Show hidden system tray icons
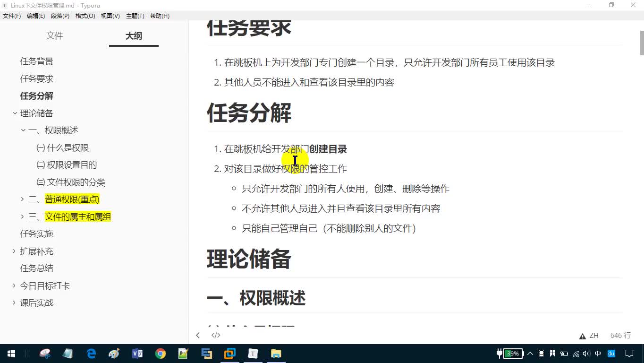Viewport: 644px width, 363px height. point(530,354)
